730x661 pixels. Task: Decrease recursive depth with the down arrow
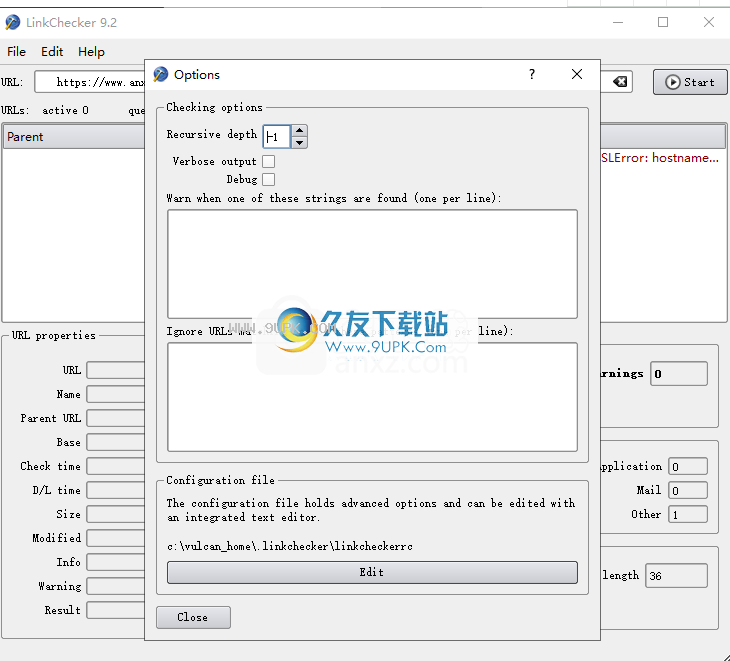pyautogui.click(x=299, y=142)
